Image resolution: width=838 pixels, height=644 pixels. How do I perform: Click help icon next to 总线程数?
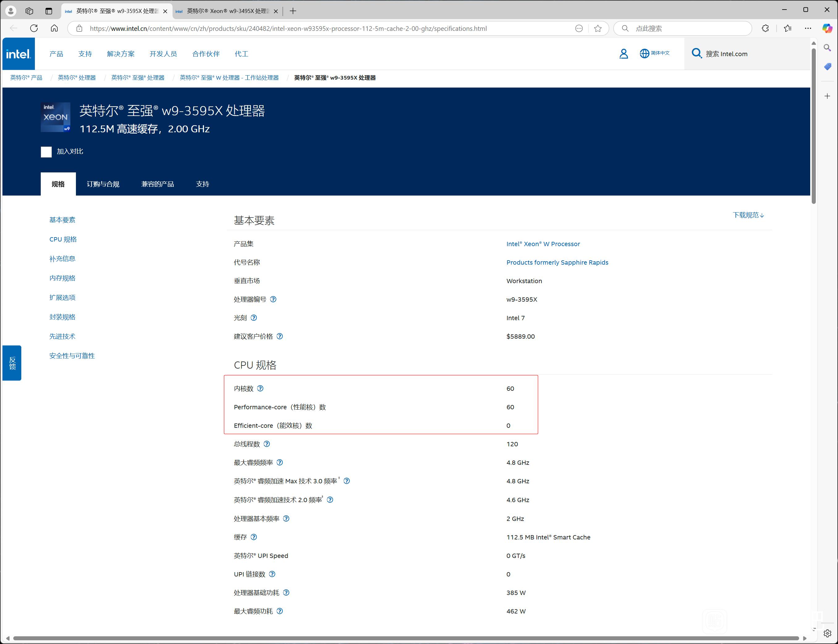click(x=267, y=444)
